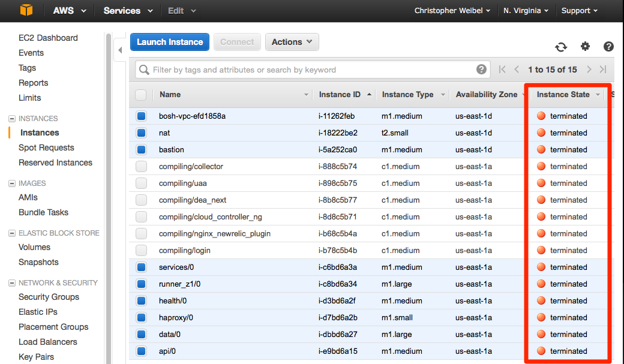Click the filter search box help icon
This screenshot has width=624, height=364.
tap(481, 70)
